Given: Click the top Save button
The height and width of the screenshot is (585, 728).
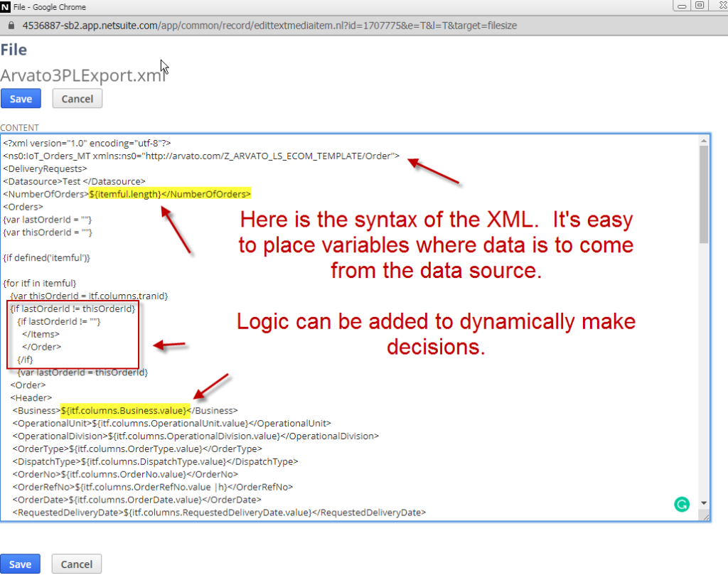Looking at the screenshot, I should 21,98.
